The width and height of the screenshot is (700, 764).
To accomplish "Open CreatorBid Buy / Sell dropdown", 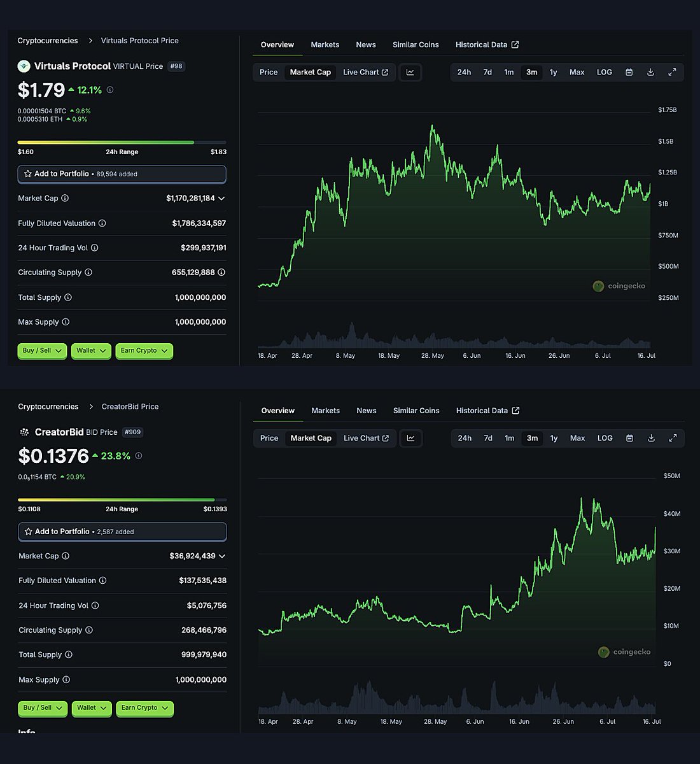I will (43, 708).
